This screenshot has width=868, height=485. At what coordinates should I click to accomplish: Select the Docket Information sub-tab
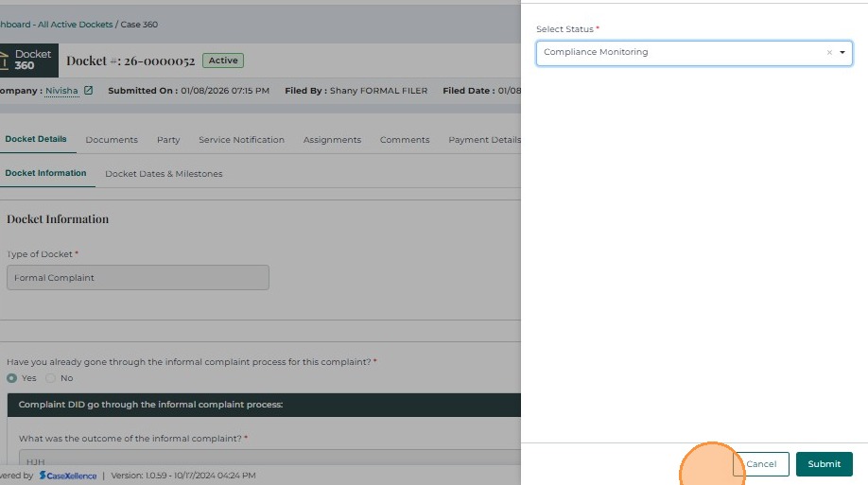(x=45, y=173)
